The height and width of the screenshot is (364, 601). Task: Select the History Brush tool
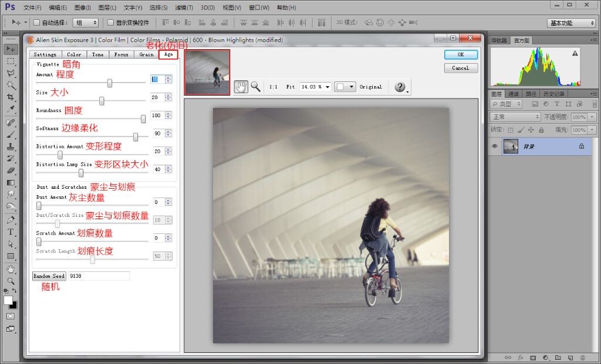[11, 158]
